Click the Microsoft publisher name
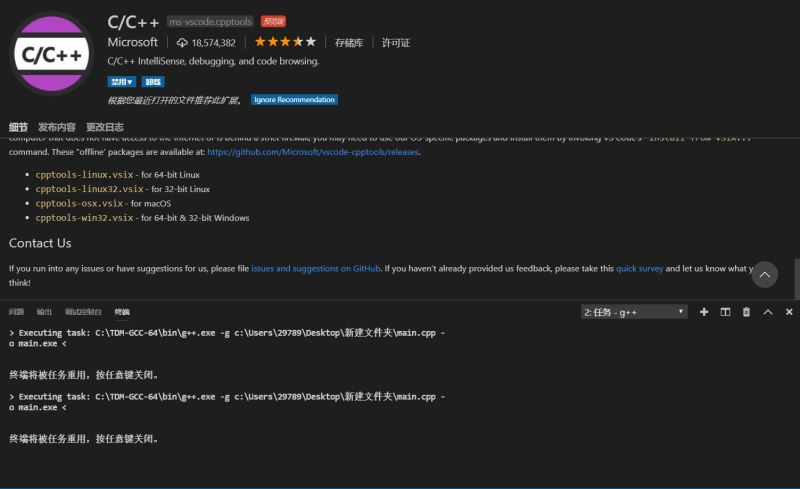 click(x=133, y=42)
